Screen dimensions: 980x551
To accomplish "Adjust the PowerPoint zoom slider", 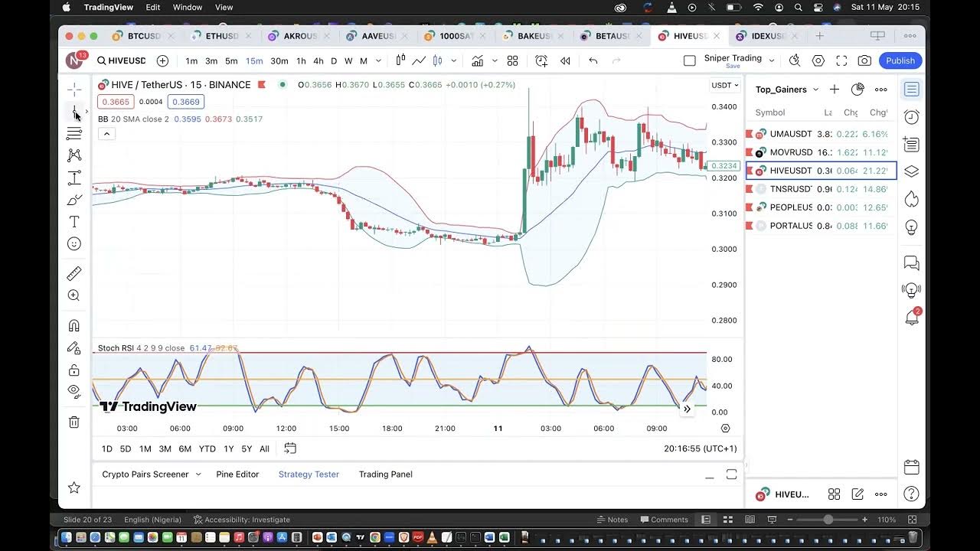I will (x=828, y=520).
